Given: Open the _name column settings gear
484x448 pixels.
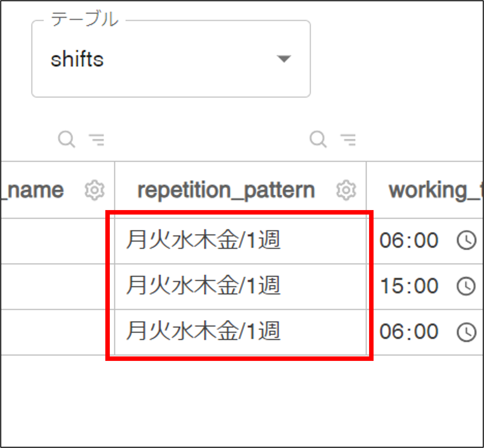Looking at the screenshot, I should click(94, 190).
